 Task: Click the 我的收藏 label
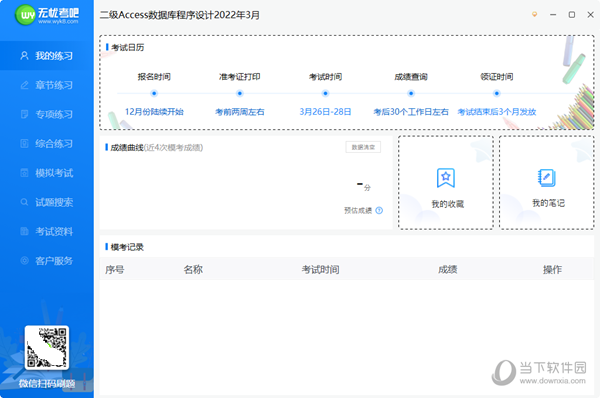[x=447, y=204]
